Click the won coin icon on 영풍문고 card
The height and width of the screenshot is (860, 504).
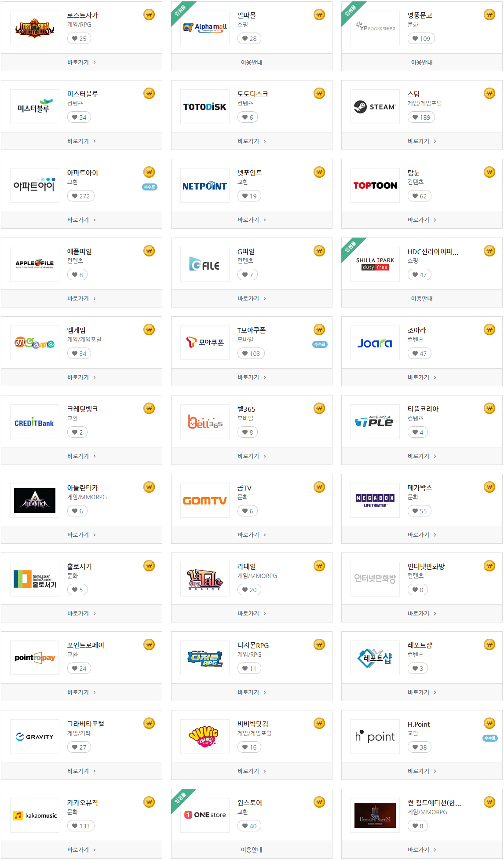click(489, 15)
